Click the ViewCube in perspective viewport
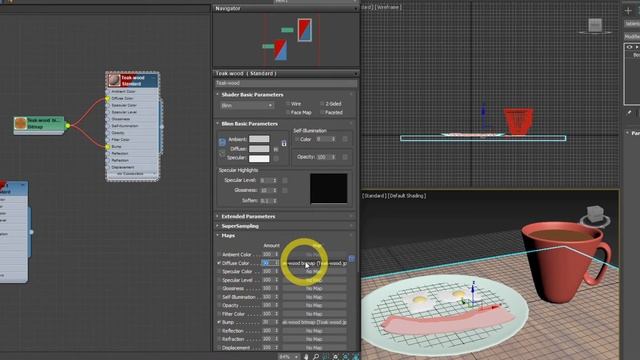This screenshot has height=360, width=640. tap(596, 216)
